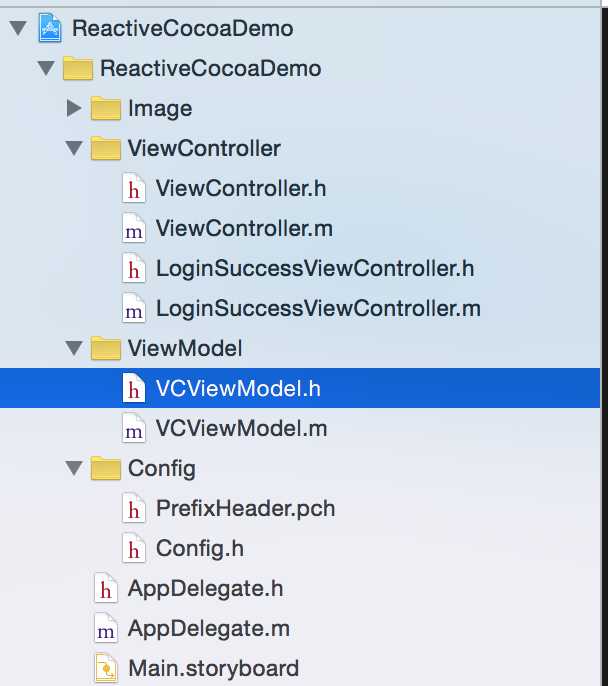Click the Image folder icon
Viewport: 608px width, 686px height.
click(x=105, y=108)
